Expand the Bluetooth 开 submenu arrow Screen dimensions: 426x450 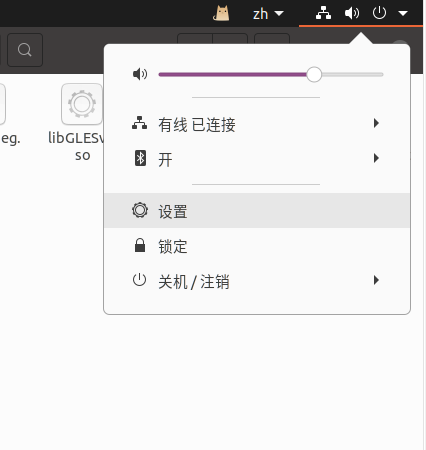tap(376, 158)
